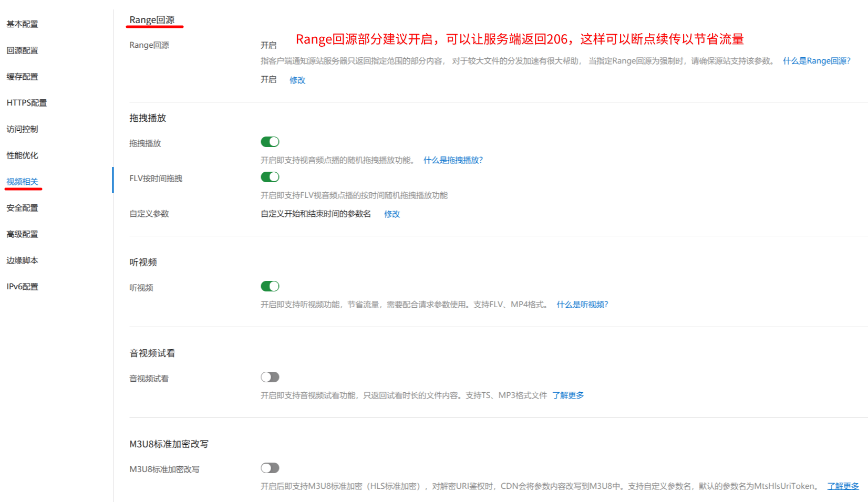This screenshot has height=502, width=868.
Task: Open 基本配置 in the sidebar
Action: point(22,24)
